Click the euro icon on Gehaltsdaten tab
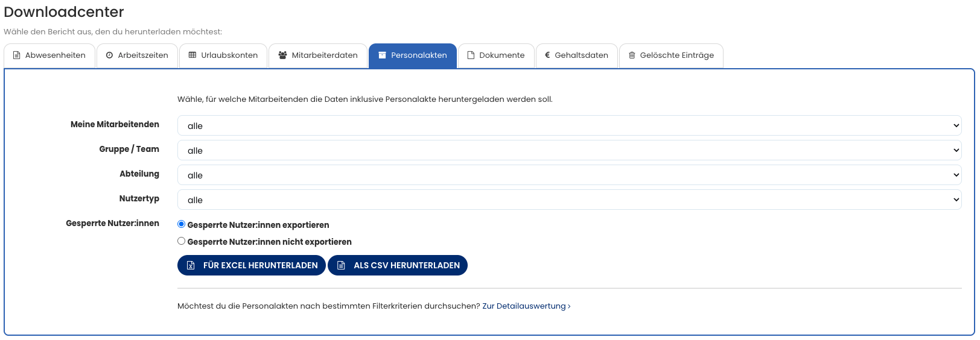Image resolution: width=980 pixels, height=340 pixels. click(x=547, y=55)
